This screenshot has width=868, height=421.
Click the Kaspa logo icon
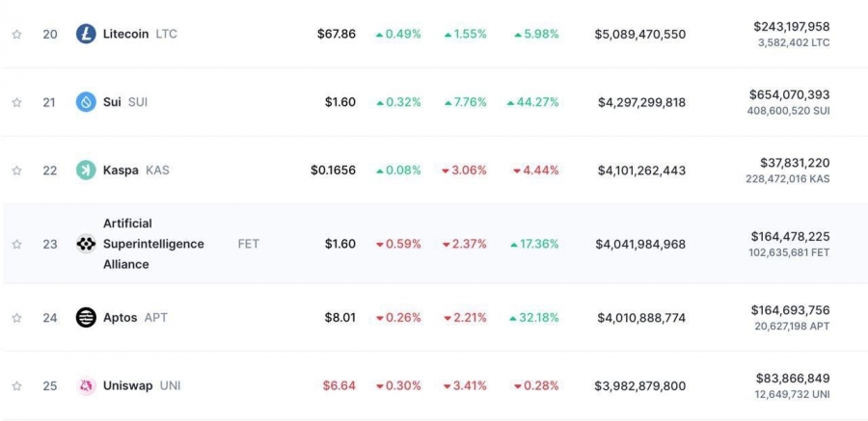(86, 171)
